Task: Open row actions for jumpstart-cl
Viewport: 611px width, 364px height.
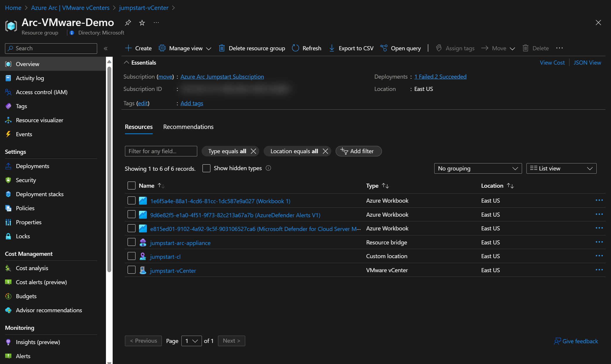Action: point(599,256)
